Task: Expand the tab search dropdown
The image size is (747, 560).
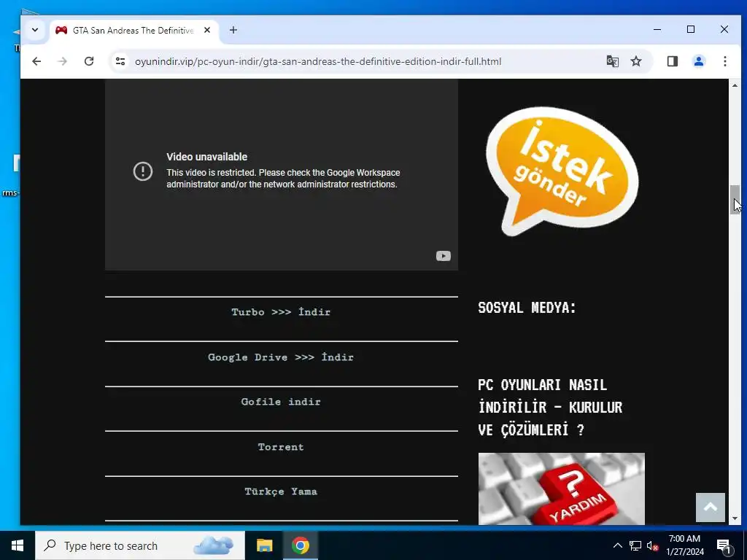Action: tap(35, 30)
